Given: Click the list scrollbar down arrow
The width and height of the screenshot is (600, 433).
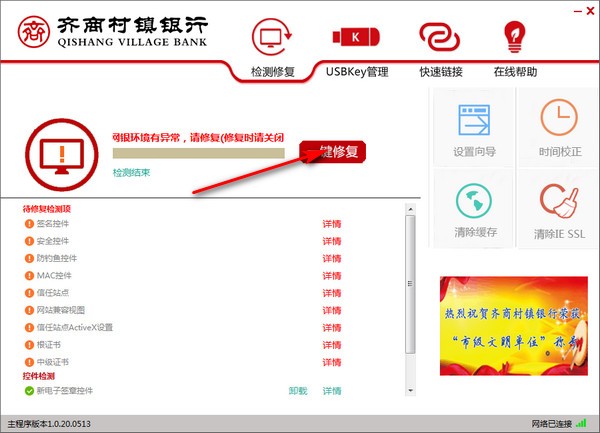Looking at the screenshot, I should tap(410, 391).
